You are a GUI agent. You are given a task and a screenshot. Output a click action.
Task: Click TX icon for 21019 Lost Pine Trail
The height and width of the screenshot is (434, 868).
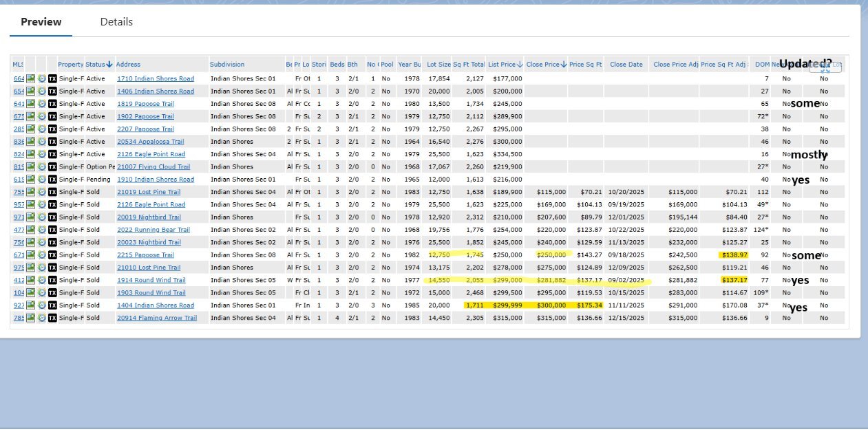point(52,193)
